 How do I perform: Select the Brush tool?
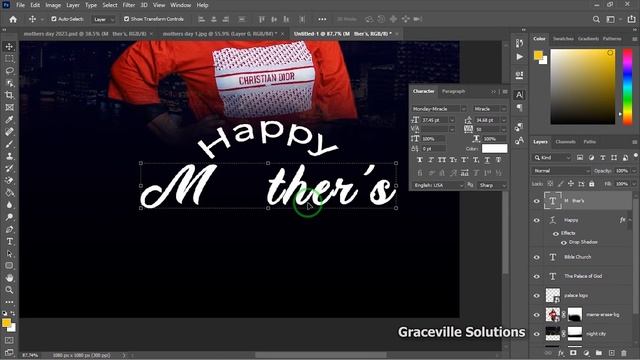coord(9,144)
